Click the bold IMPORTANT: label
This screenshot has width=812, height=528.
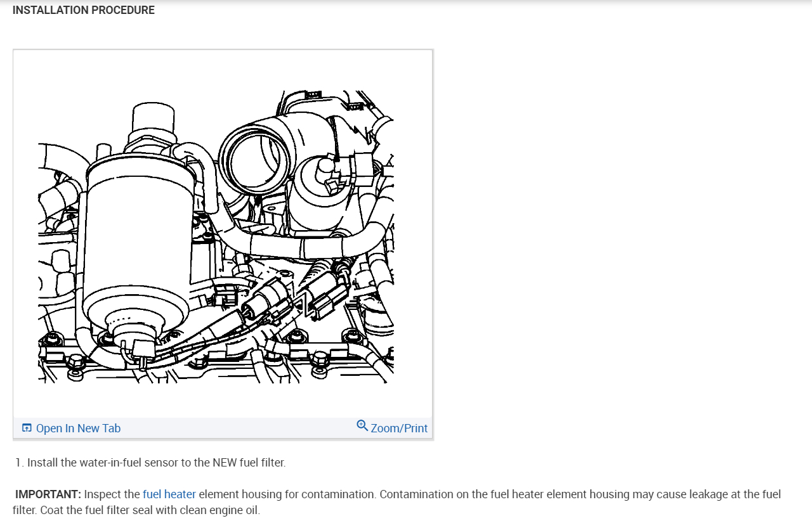48,494
